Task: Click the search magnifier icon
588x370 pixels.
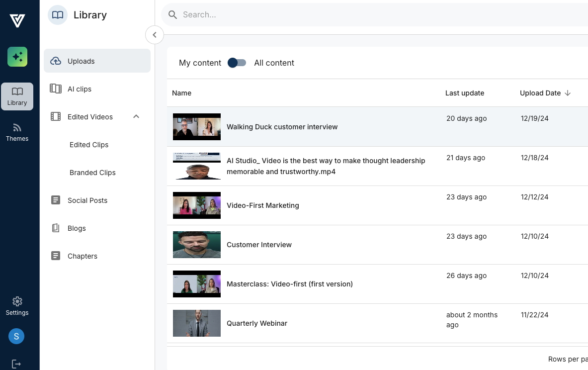Action: [173, 15]
